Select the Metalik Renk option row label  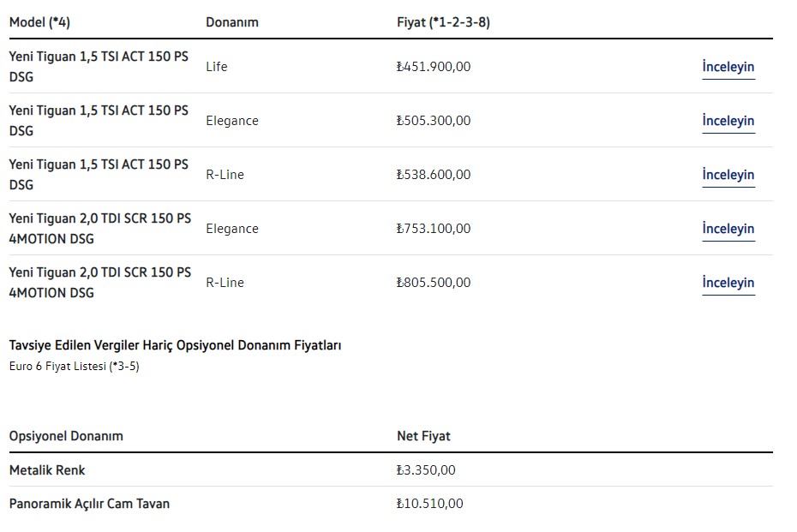pos(47,470)
